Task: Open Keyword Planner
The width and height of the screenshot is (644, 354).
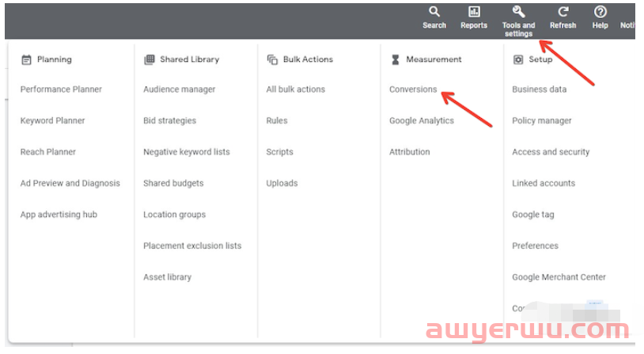Action: coord(52,120)
